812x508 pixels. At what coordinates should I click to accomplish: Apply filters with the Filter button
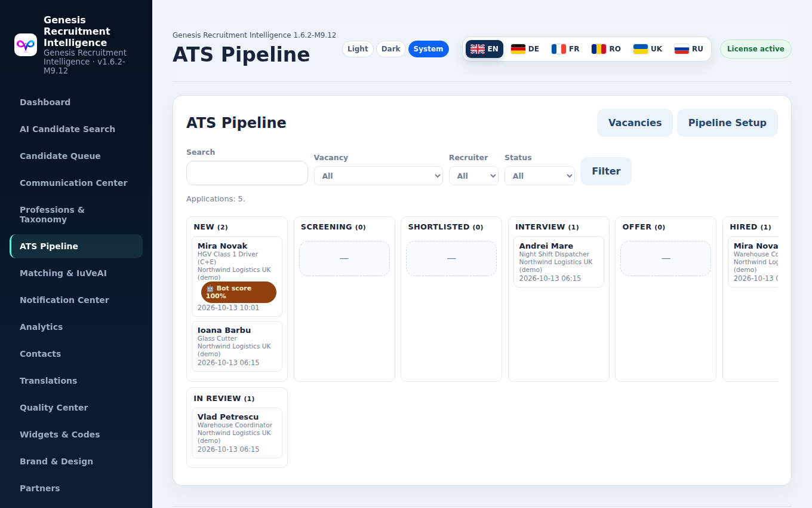(x=606, y=171)
